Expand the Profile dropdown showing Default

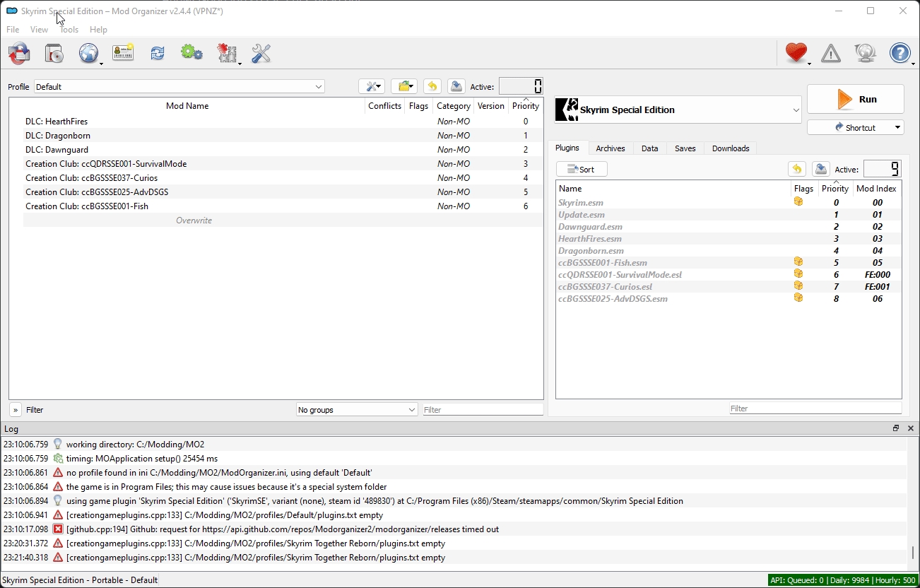point(179,87)
